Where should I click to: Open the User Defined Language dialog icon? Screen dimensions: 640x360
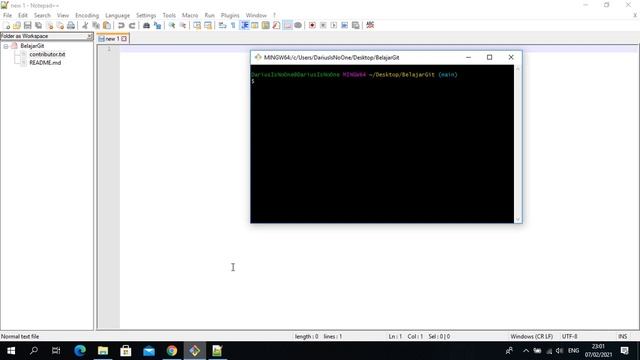255,25
